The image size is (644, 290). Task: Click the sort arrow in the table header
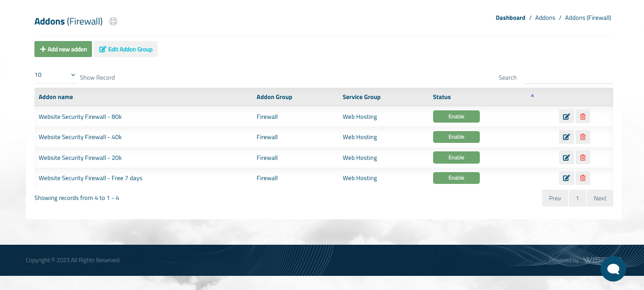[532, 95]
